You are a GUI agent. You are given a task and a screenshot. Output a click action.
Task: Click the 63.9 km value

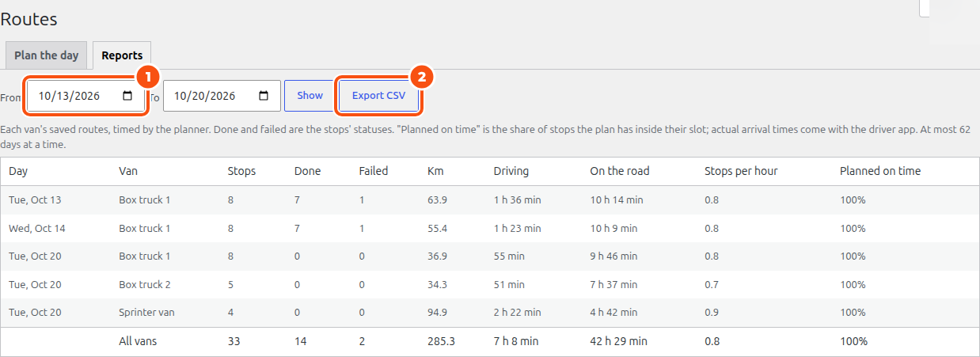coord(437,200)
